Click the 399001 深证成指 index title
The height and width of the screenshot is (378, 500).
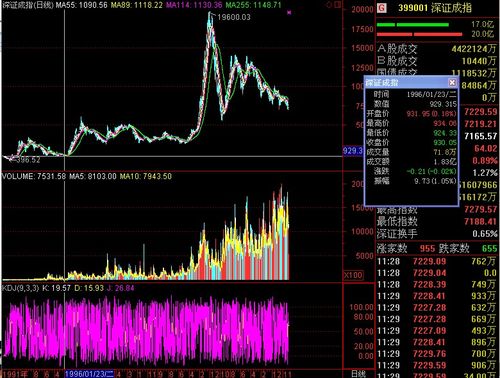pyautogui.click(x=435, y=8)
